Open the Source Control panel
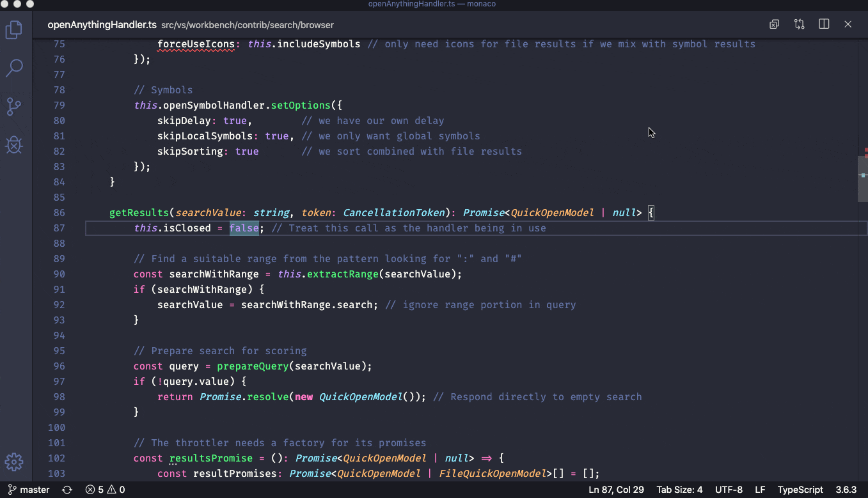This screenshot has height=498, width=868. pos(14,107)
